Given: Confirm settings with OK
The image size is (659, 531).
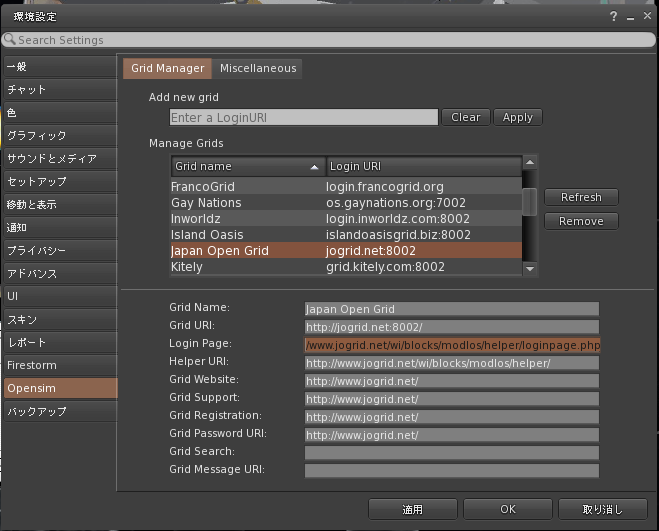Looking at the screenshot, I should (508, 510).
